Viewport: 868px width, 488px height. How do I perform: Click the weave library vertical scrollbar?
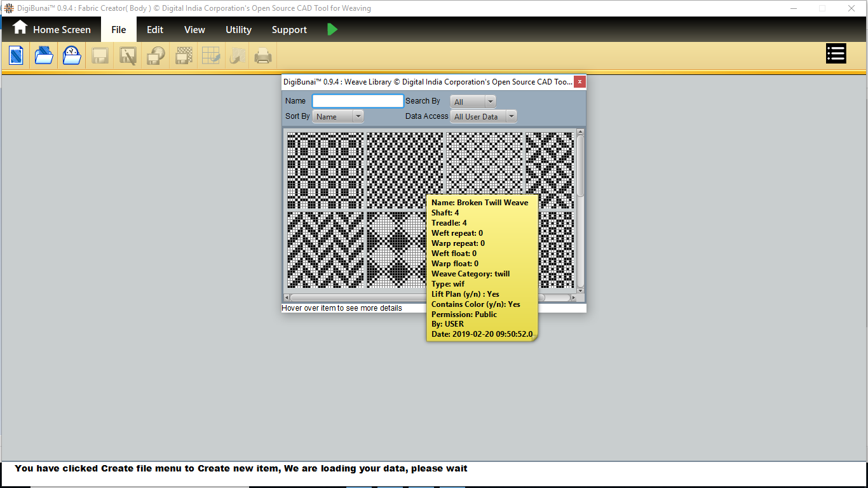coord(580,165)
